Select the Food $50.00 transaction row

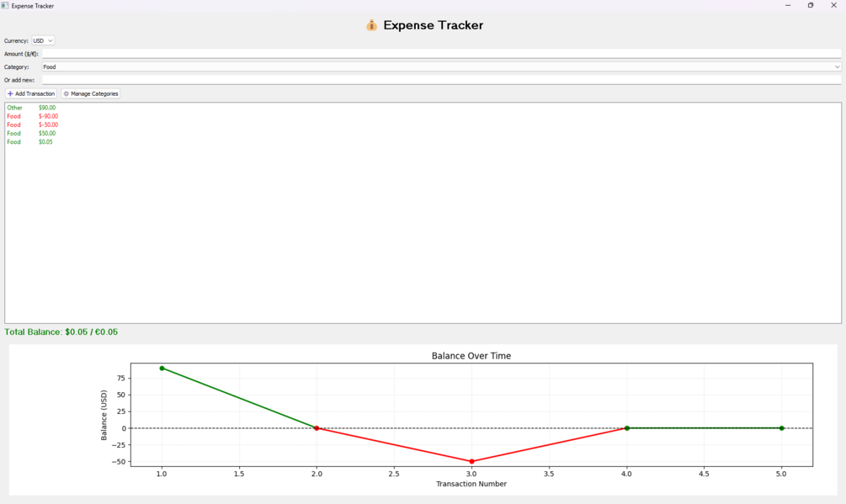pos(423,134)
